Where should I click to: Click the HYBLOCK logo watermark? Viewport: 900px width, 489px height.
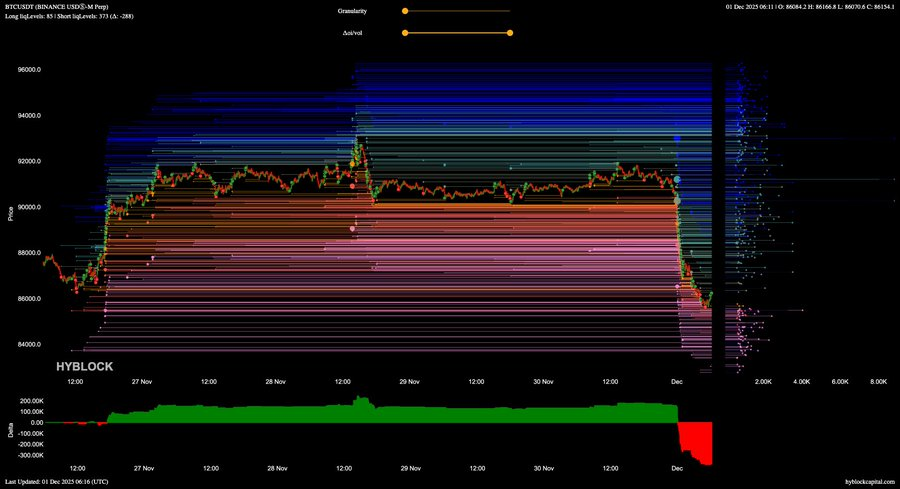tap(84, 368)
